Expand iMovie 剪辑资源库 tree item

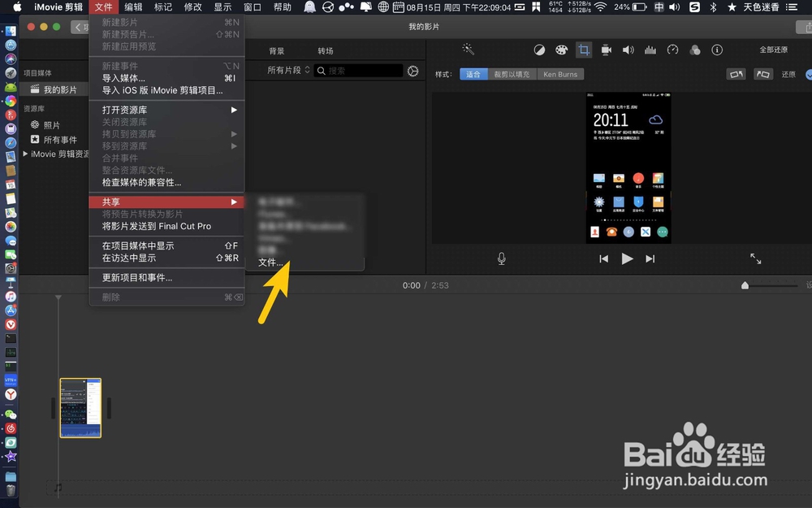pyautogui.click(x=25, y=154)
